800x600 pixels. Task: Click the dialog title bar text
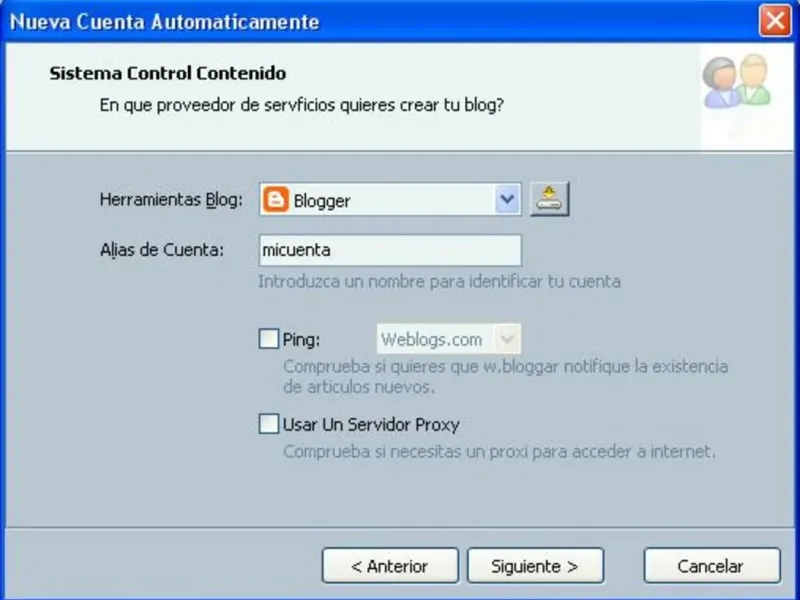(x=164, y=22)
